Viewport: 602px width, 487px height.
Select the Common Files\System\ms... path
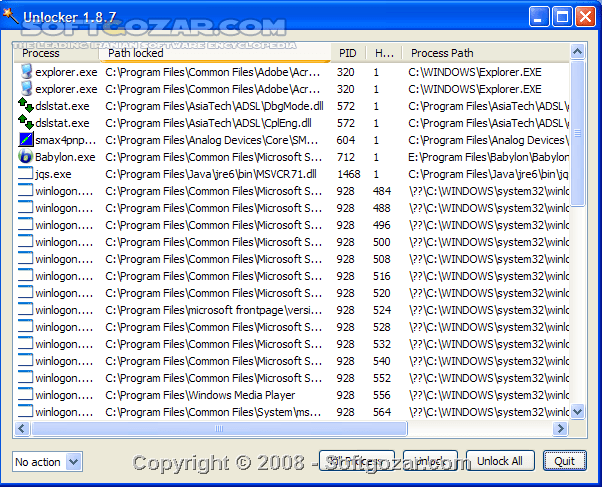click(x=213, y=412)
